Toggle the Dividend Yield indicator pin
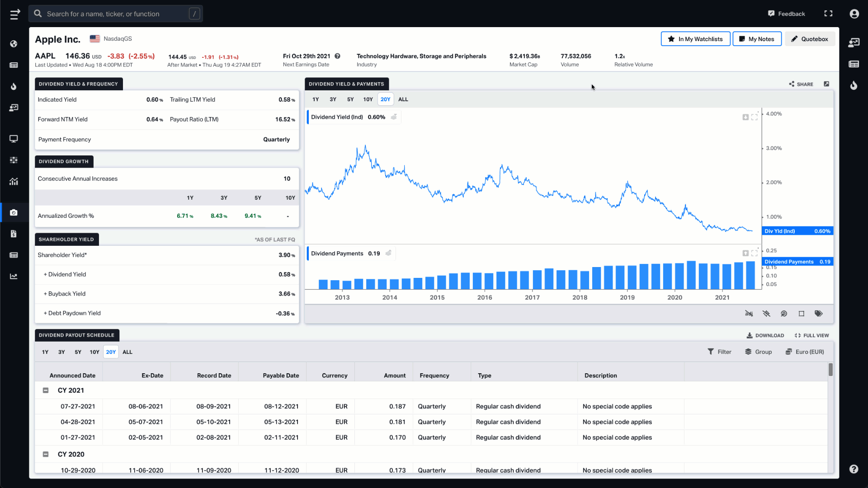Viewport: 868px width, 488px height. (x=394, y=117)
